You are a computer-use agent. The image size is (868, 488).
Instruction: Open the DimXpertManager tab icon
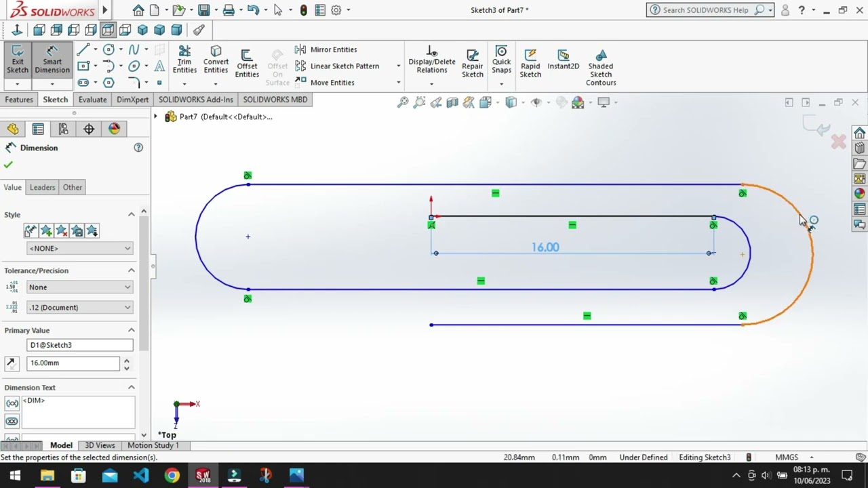click(x=89, y=129)
